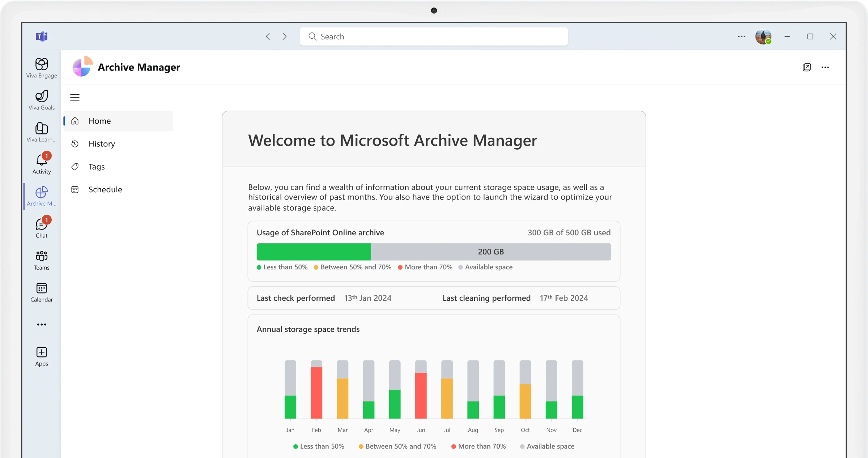Click the back navigation arrow
Screen dimensions: 868x458
tap(268, 37)
